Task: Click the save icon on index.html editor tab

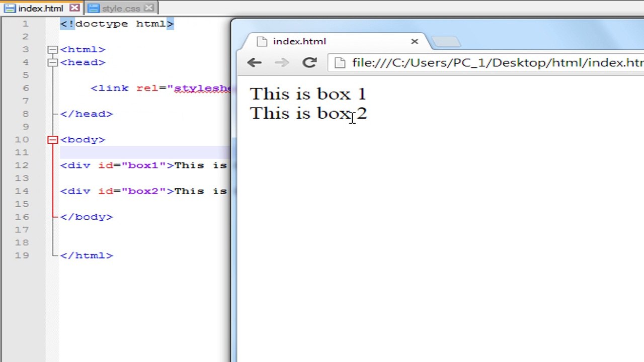Action: 10,8
